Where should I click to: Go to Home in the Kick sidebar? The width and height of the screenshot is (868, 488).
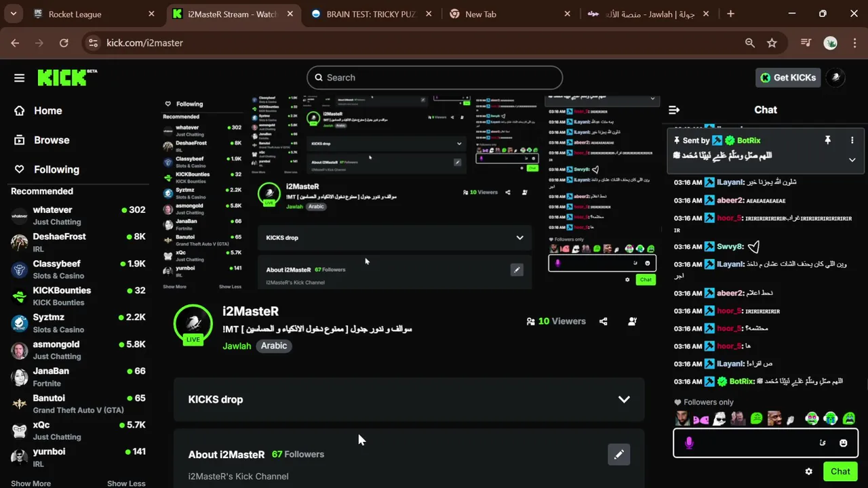pos(47,110)
